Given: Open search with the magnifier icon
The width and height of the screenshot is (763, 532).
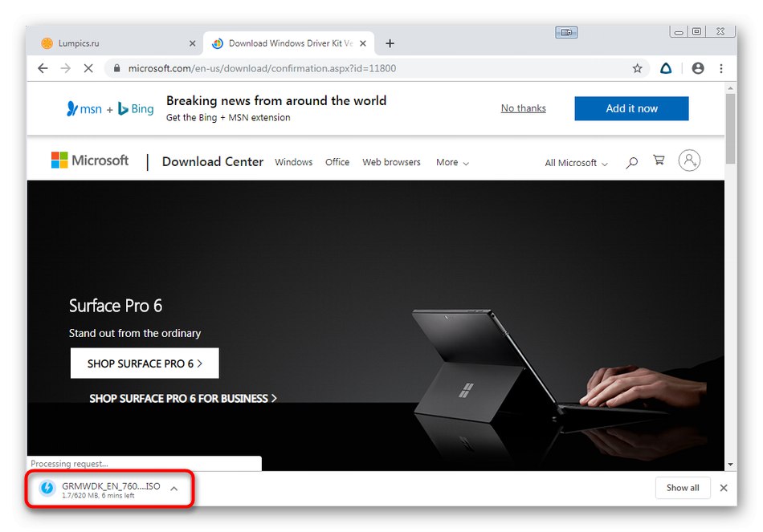Looking at the screenshot, I should (x=631, y=162).
